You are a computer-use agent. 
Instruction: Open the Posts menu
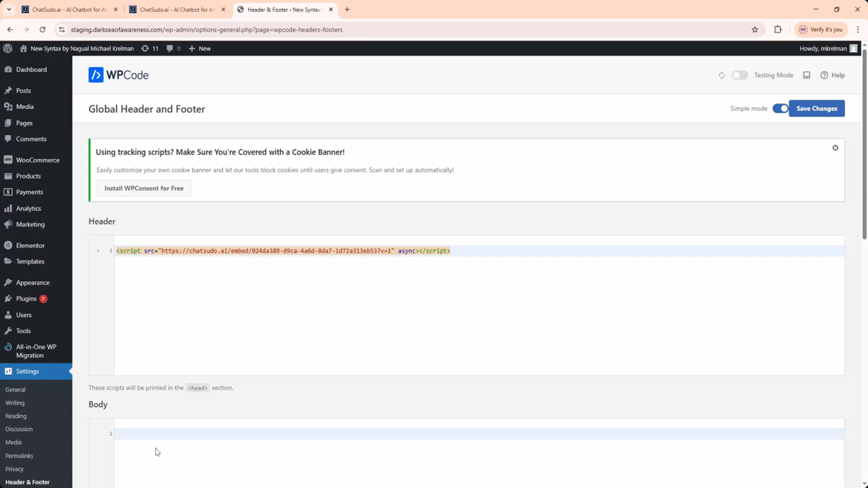(x=23, y=90)
